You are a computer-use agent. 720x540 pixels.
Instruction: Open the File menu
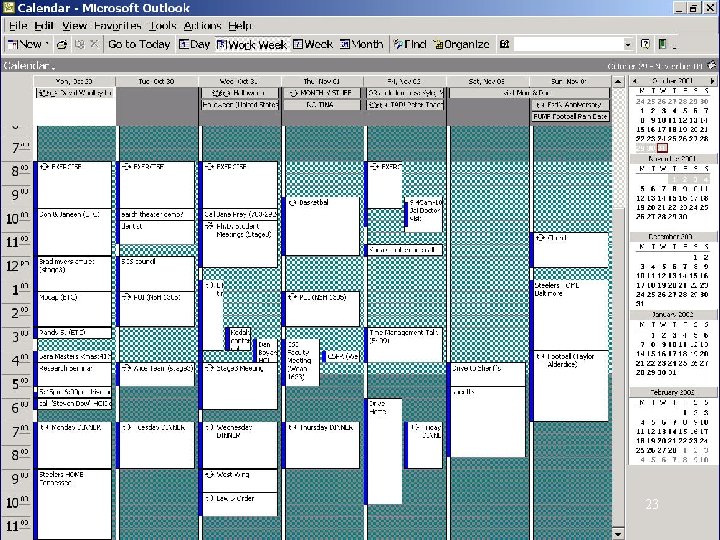18,26
